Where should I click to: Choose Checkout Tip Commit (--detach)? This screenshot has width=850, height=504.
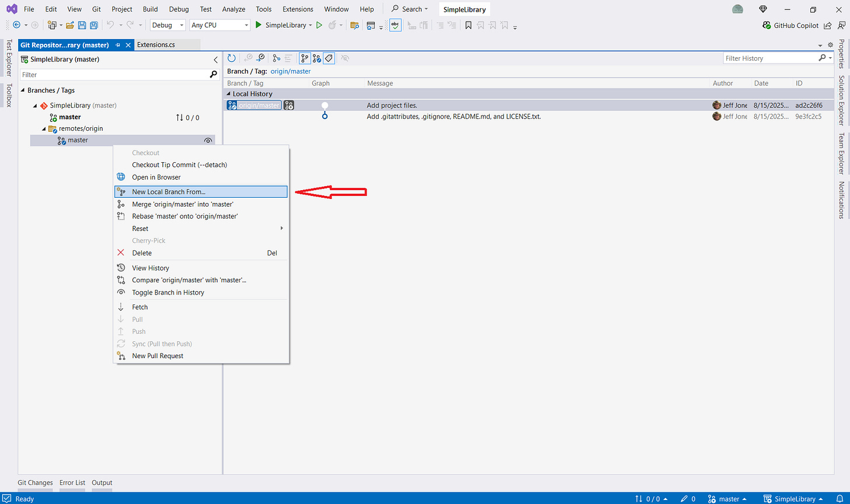201,164
